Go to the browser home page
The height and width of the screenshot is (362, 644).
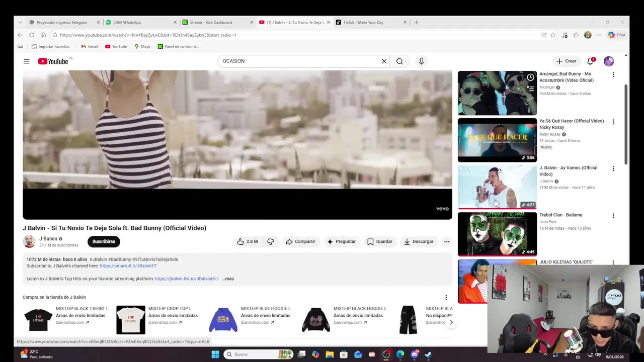click(x=43, y=35)
